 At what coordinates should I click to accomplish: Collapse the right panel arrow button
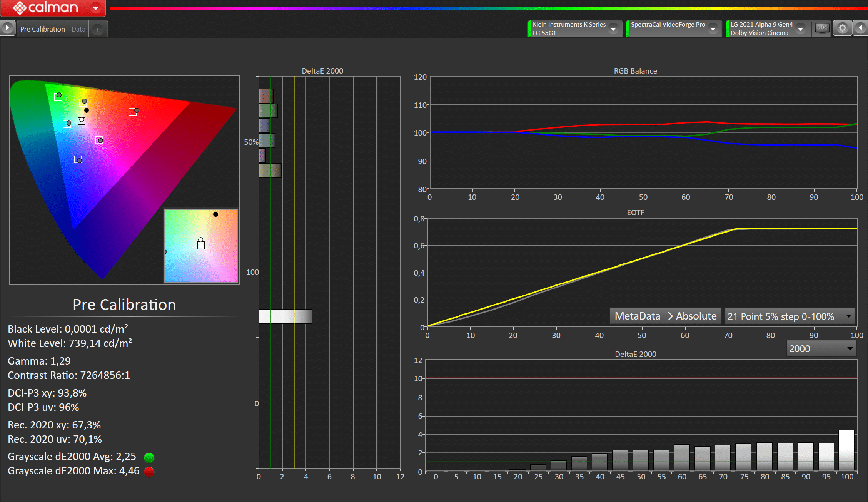click(860, 28)
